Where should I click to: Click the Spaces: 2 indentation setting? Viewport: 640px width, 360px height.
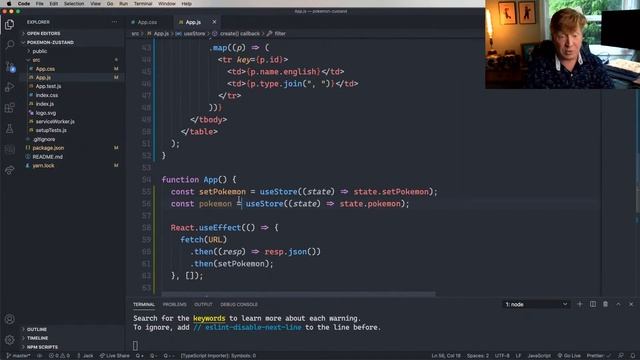coord(478,356)
